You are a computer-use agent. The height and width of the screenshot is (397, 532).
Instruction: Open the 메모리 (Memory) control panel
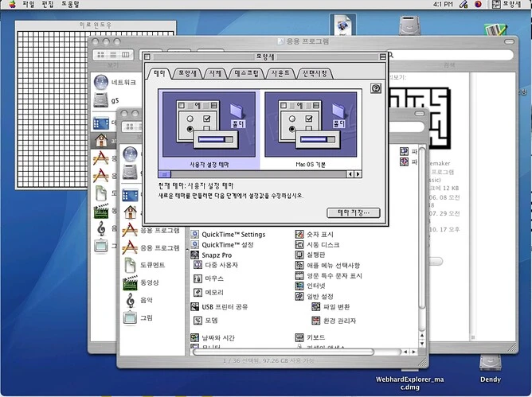pos(213,292)
